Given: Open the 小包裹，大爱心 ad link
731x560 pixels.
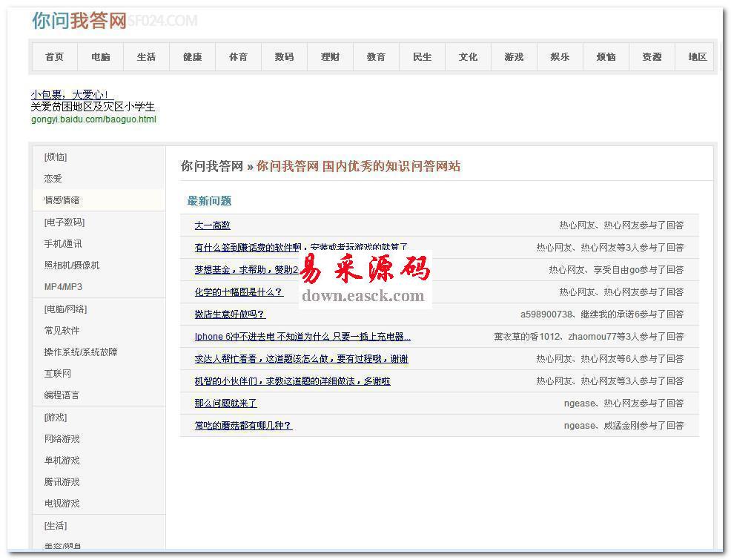Looking at the screenshot, I should coord(72,95).
